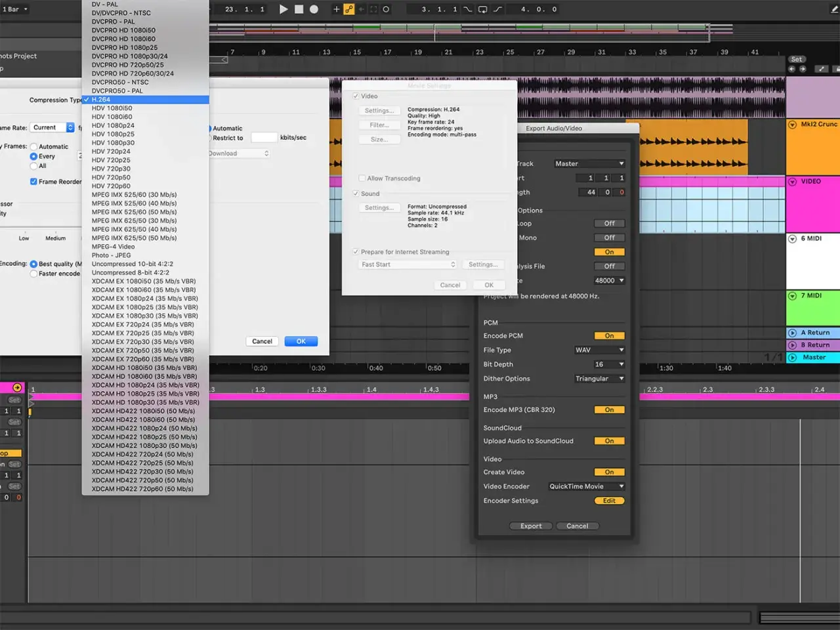Image resolution: width=840 pixels, height=630 pixels.
Task: Click the A Return track play icon
Action: pyautogui.click(x=793, y=333)
